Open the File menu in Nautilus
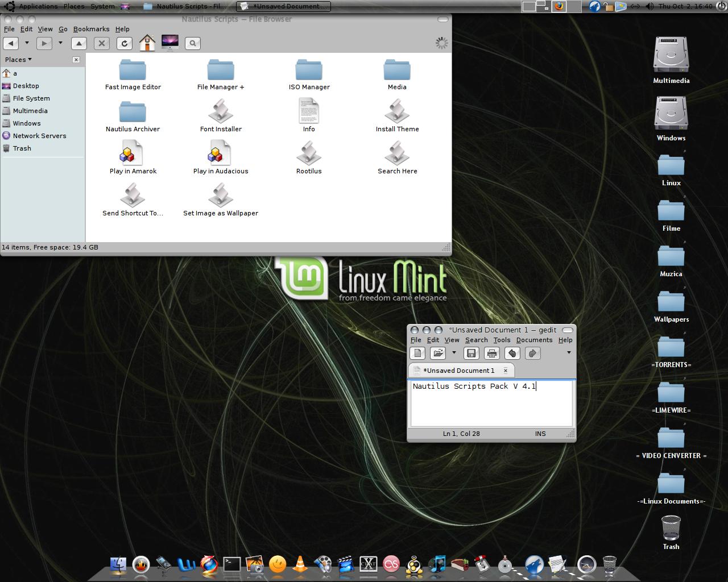 click(9, 29)
